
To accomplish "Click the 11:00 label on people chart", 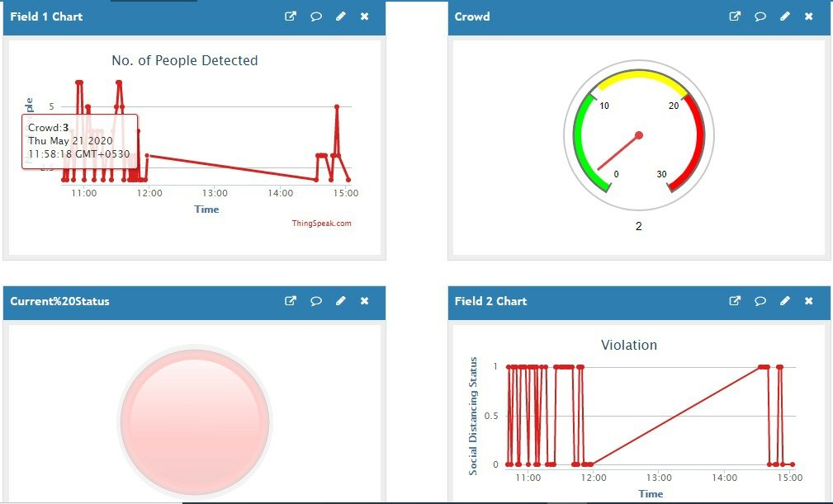I will pyautogui.click(x=84, y=193).
